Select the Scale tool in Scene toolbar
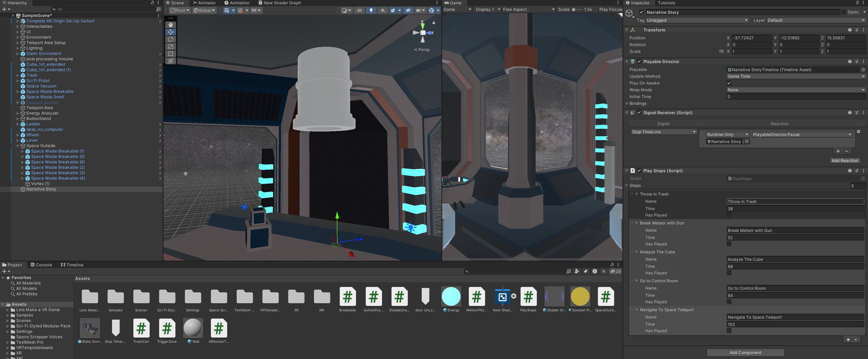The height and width of the screenshot is (359, 868). point(170,47)
